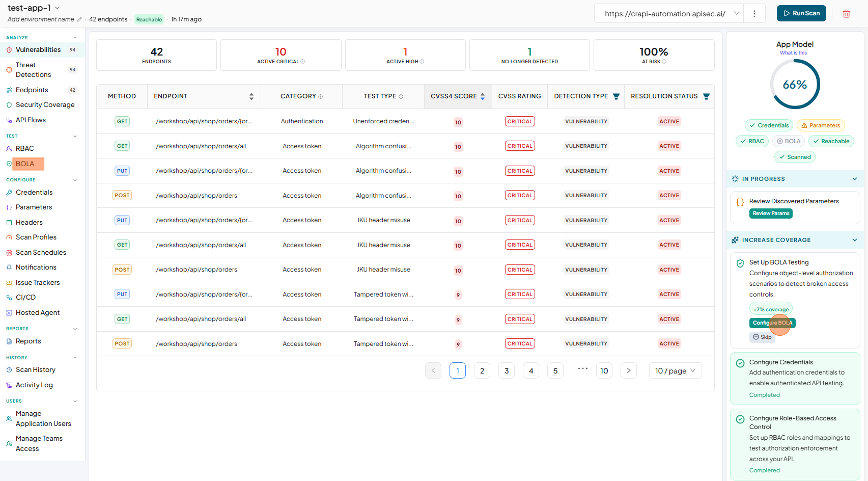
Task: Click the Test Type info icon
Action: coord(401,96)
